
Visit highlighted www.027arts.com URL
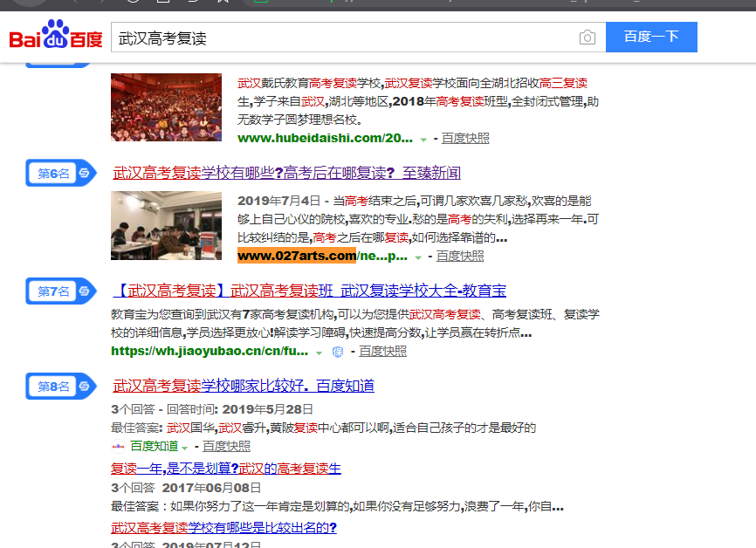pyautogui.click(x=297, y=256)
